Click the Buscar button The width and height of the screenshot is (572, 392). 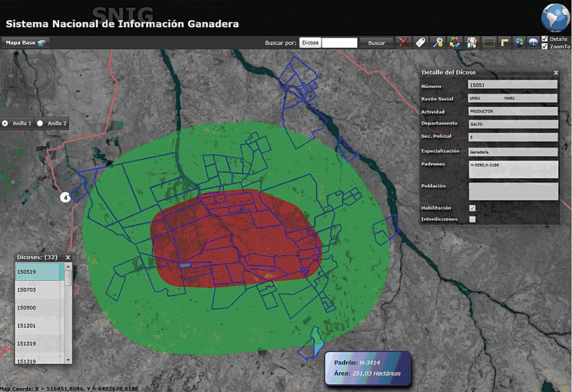[376, 43]
